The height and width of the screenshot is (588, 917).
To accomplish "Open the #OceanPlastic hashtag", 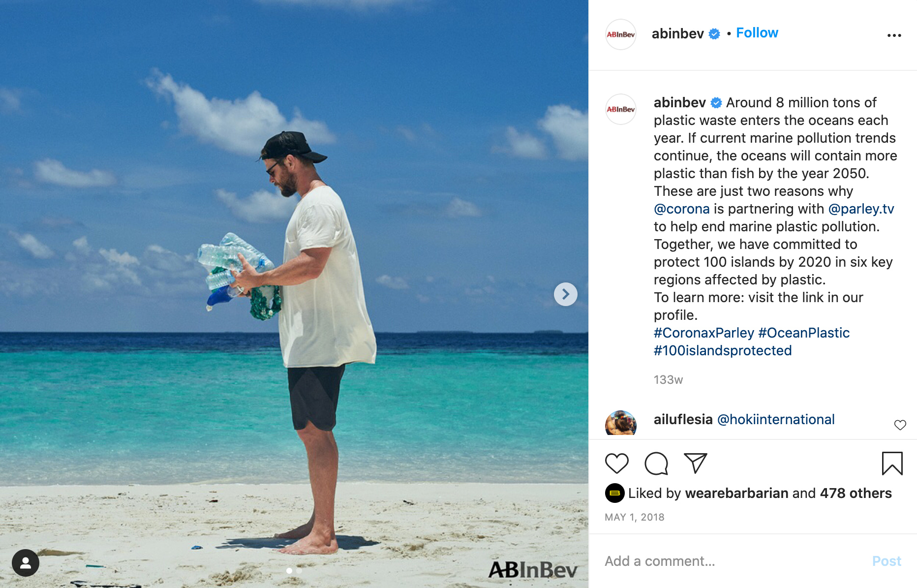I will [x=804, y=333].
